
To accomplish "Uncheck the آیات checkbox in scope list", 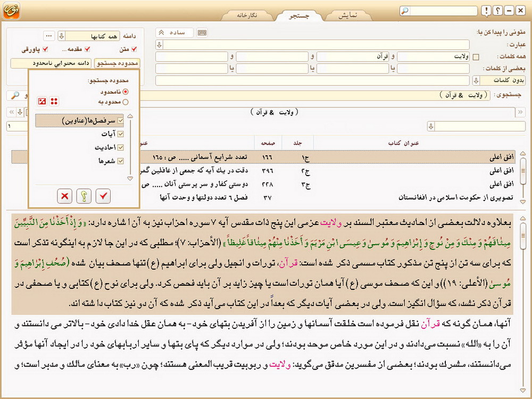I will 120,134.
